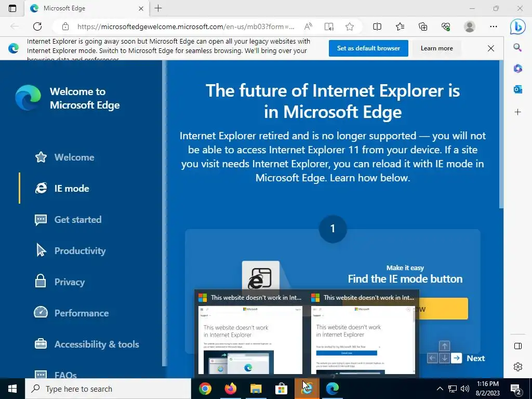Image resolution: width=532 pixels, height=399 pixels.
Task: Click Set as default browser button
Action: pos(368,48)
